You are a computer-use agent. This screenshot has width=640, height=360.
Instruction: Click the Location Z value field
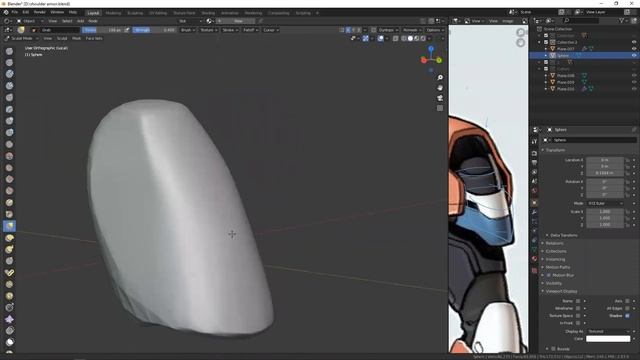click(x=605, y=173)
